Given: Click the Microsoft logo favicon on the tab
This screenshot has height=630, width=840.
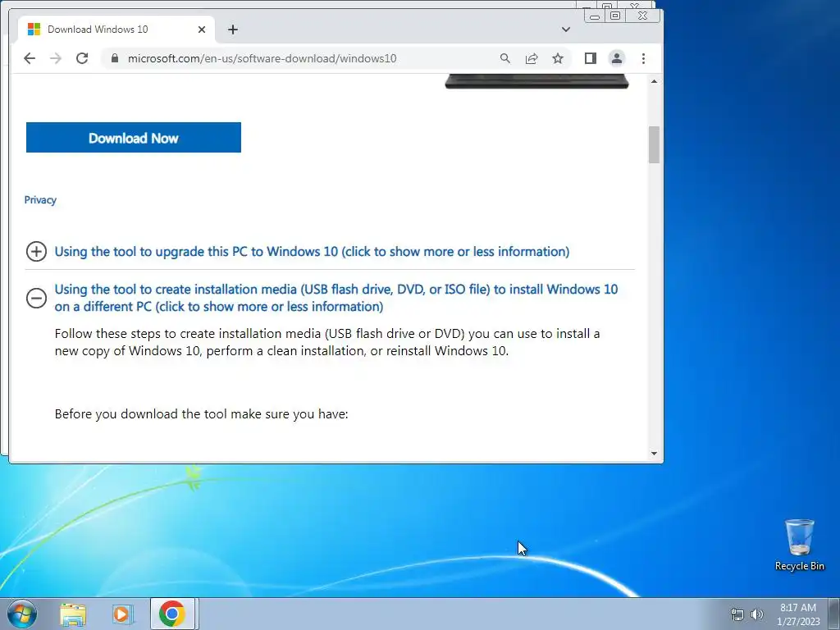Looking at the screenshot, I should (34, 29).
